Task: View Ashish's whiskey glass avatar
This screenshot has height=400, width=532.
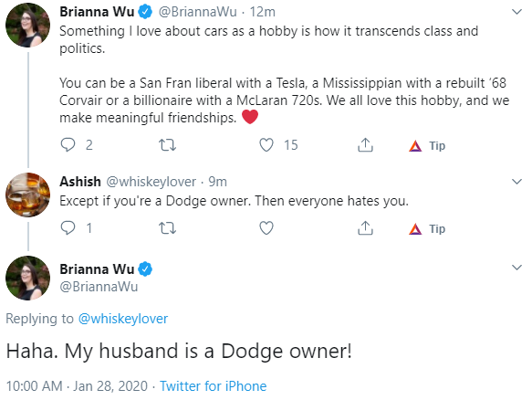Action: point(27,195)
